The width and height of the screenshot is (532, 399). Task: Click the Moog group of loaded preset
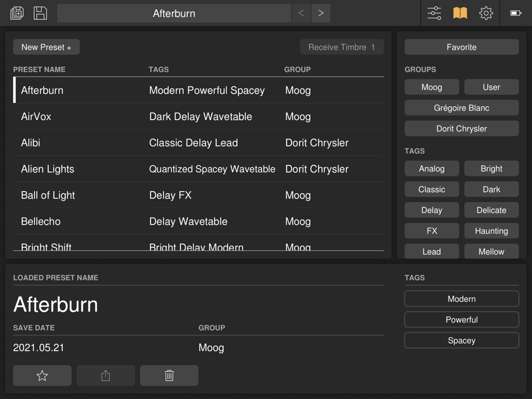pyautogui.click(x=211, y=348)
